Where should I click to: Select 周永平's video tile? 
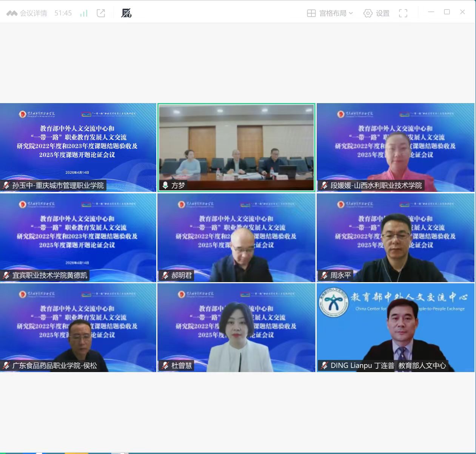pos(395,238)
